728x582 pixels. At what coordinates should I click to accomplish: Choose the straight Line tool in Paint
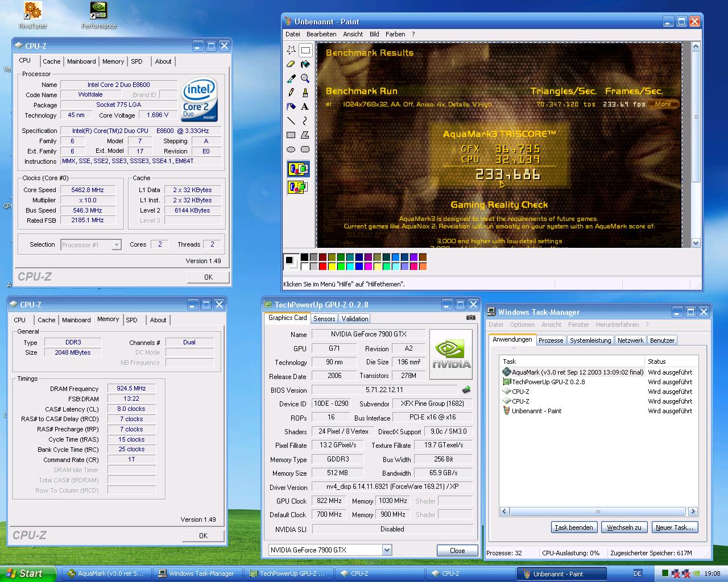click(291, 120)
